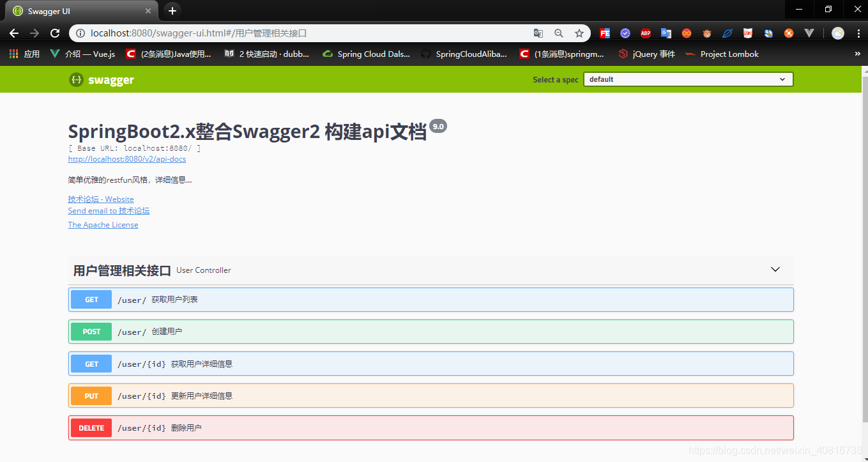868x462 pixels.
Task: Open the (2条消息)Java使用 bookmark
Action: point(169,54)
